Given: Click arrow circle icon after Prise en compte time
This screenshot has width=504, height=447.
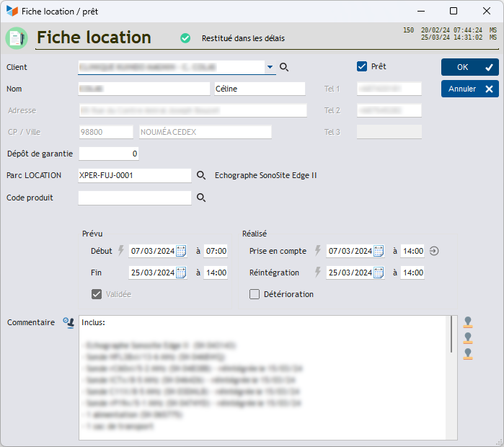Looking at the screenshot, I should 434,251.
